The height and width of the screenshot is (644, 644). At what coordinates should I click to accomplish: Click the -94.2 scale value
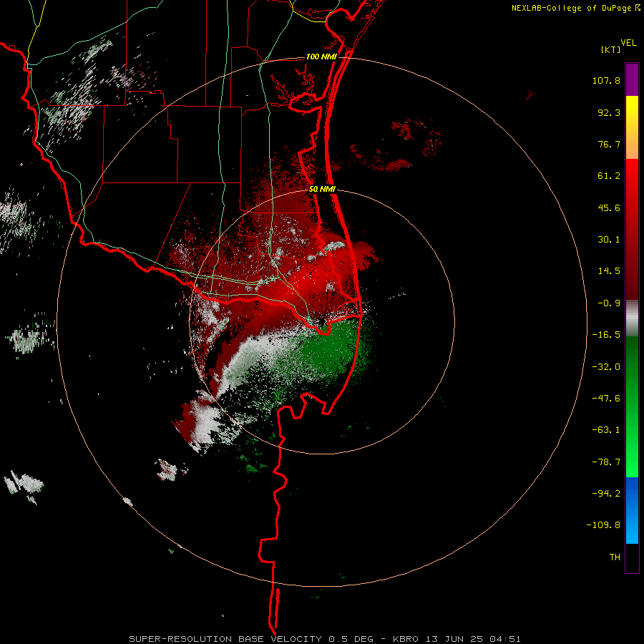coord(606,493)
